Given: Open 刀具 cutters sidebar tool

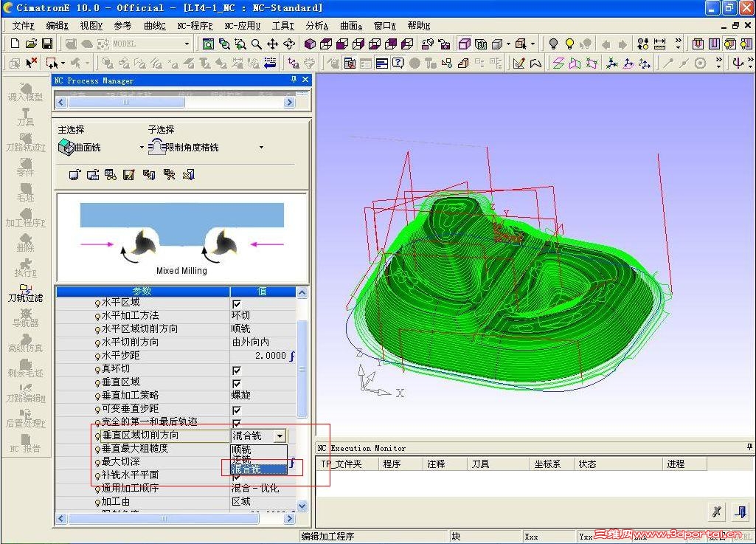Looking at the screenshot, I should pos(26,117).
